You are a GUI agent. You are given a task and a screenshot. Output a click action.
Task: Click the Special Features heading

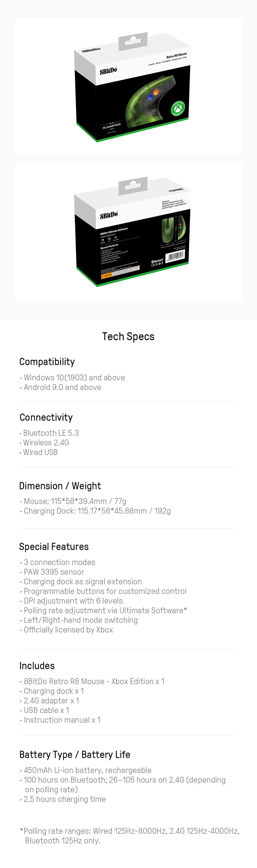tap(54, 546)
